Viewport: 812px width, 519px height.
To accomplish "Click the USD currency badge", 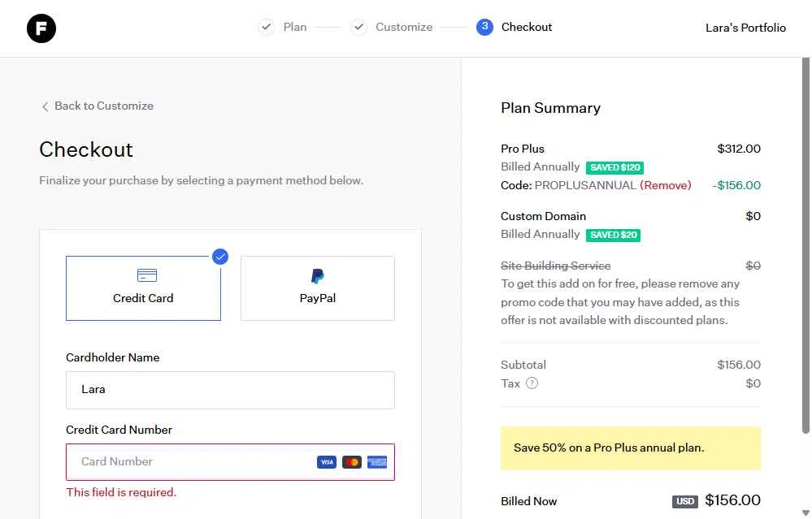I will [x=684, y=501].
